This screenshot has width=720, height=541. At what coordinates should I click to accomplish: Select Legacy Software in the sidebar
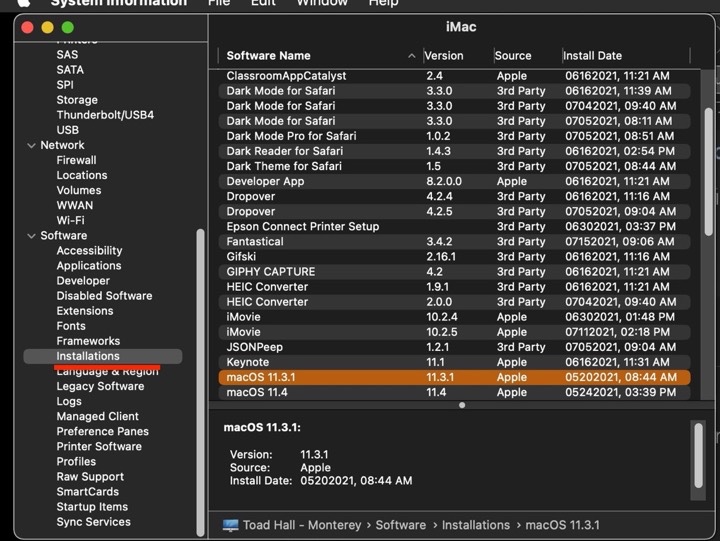pyautogui.click(x=100, y=386)
